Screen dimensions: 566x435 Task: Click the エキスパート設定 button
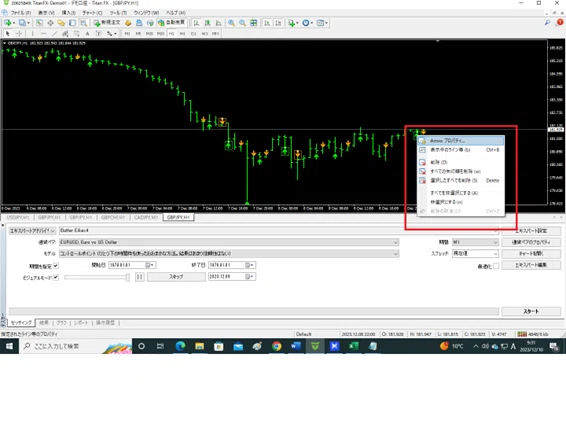coord(531,231)
